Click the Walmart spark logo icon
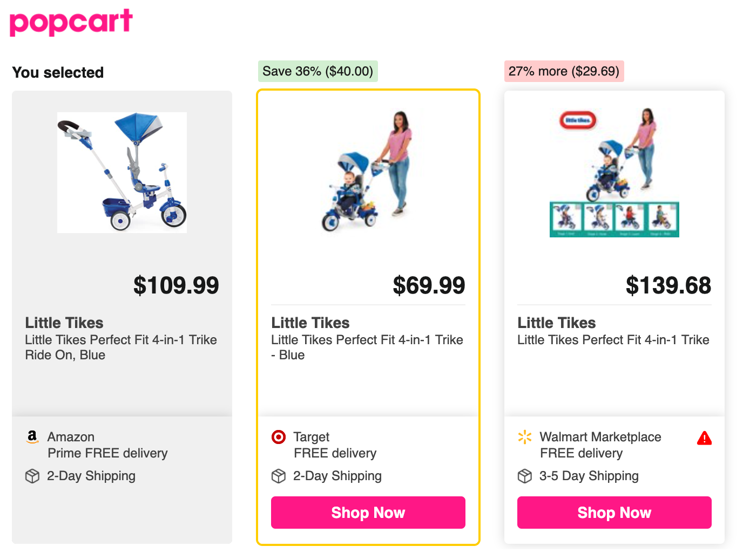Screen dimensions: 743x560 point(525,436)
